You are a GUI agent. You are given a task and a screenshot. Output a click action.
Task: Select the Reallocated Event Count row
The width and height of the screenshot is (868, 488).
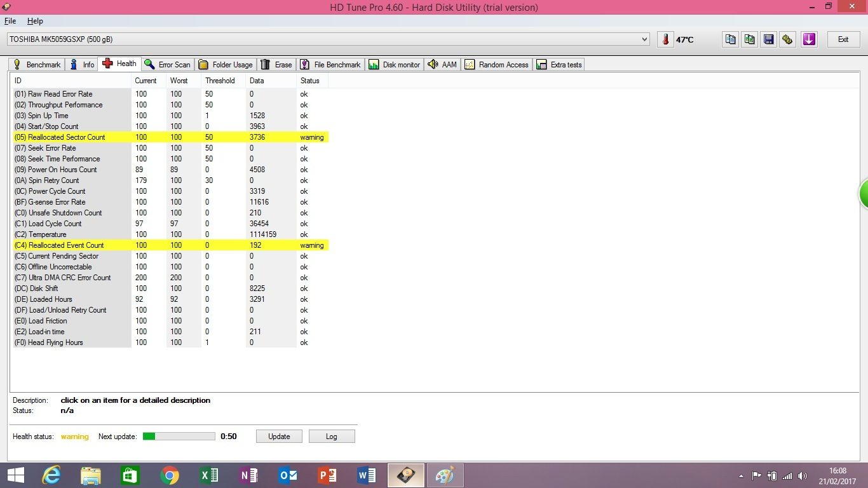pos(170,245)
